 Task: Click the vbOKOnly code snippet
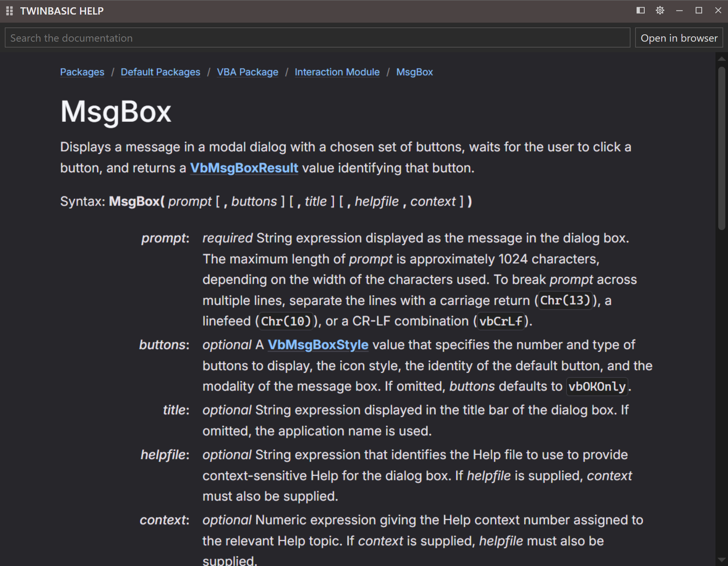[x=597, y=386]
